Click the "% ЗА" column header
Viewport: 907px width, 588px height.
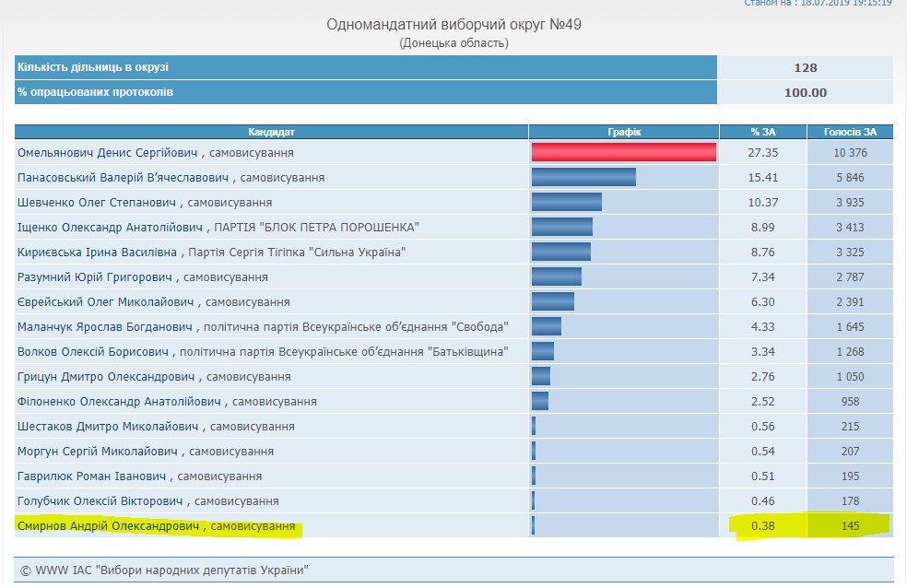tap(761, 132)
